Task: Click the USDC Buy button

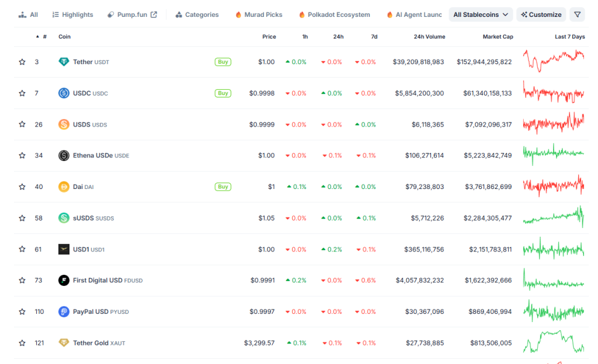Action: (222, 93)
